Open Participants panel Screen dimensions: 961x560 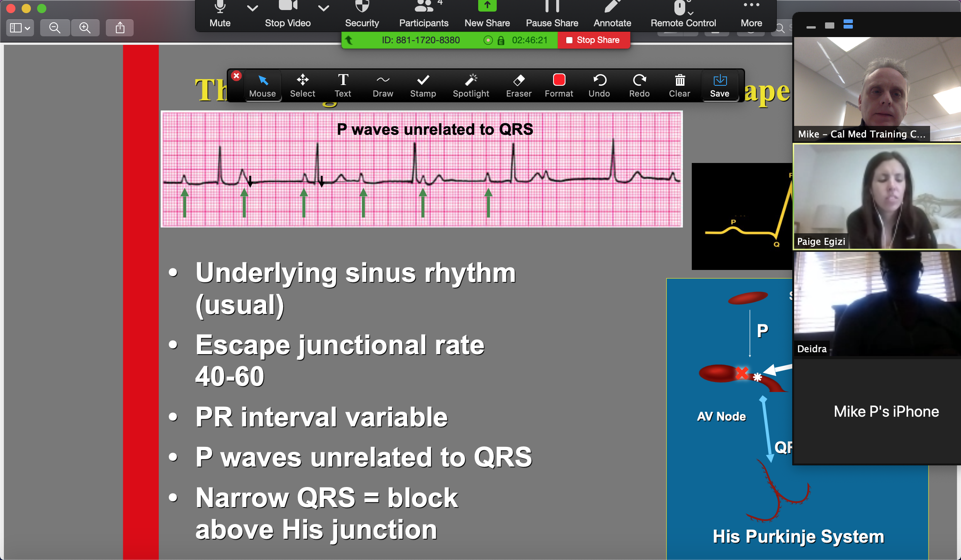click(424, 15)
